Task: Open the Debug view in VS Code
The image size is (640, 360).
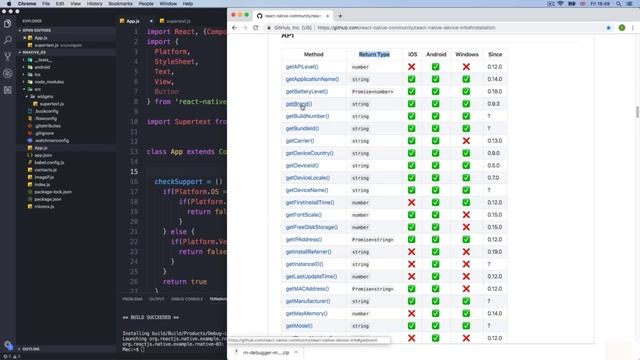Action: coord(7,73)
